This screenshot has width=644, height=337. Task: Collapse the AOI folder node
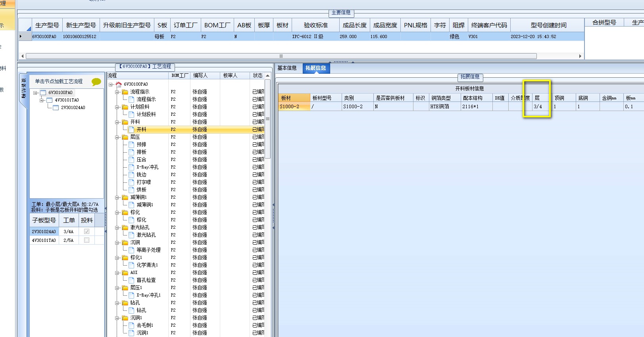click(x=117, y=273)
